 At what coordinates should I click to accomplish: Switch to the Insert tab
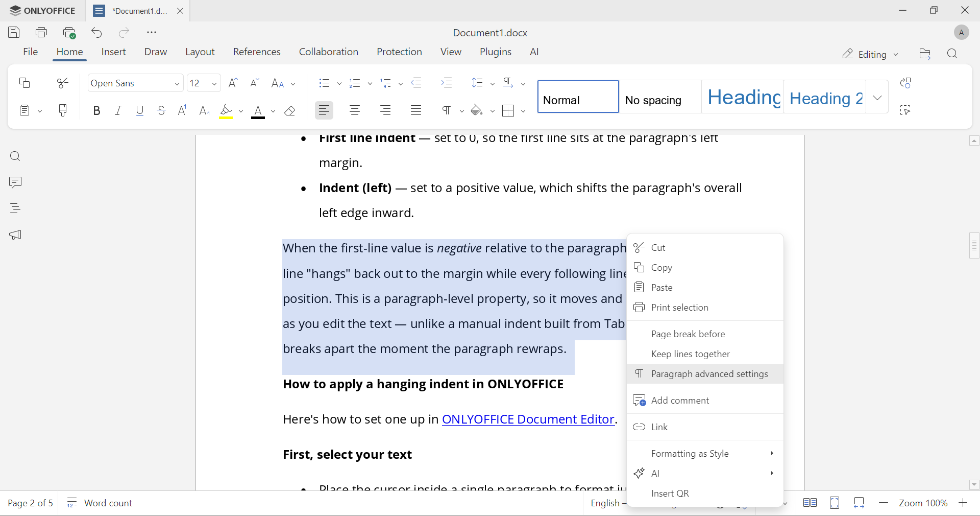click(113, 52)
